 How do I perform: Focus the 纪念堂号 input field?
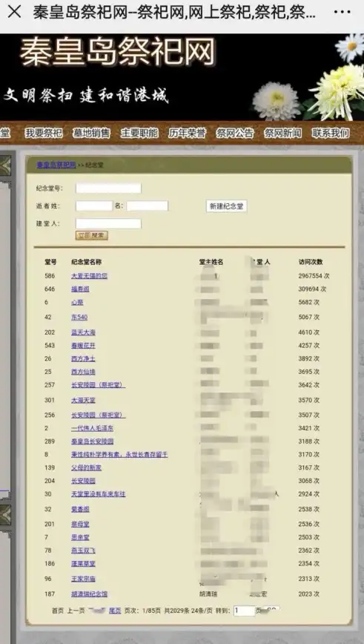click(108, 188)
